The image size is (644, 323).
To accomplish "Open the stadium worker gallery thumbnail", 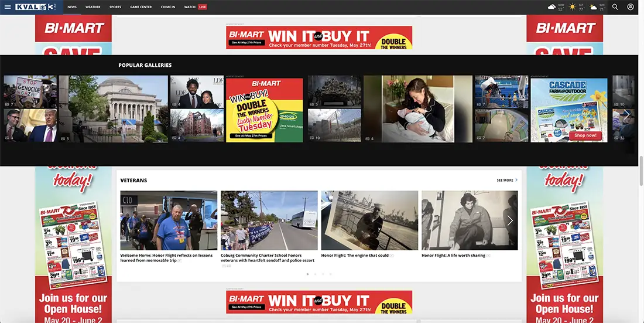I will (502, 91).
